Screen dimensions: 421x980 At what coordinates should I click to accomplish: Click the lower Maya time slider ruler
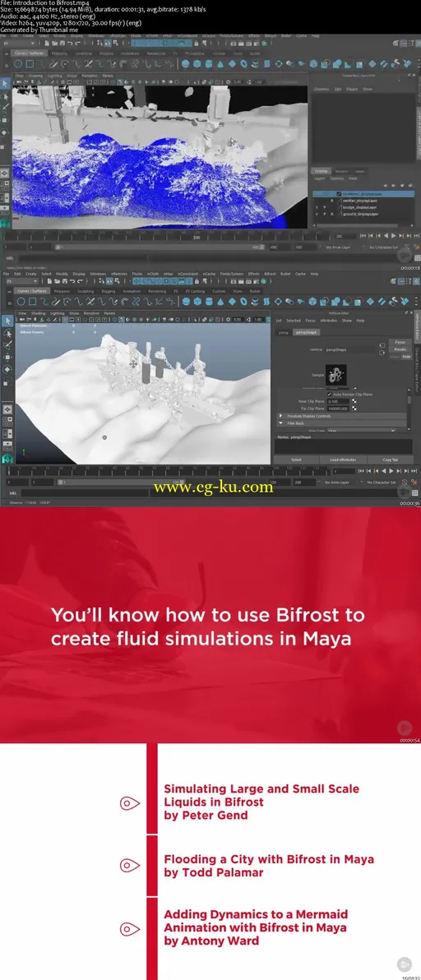click(x=168, y=470)
